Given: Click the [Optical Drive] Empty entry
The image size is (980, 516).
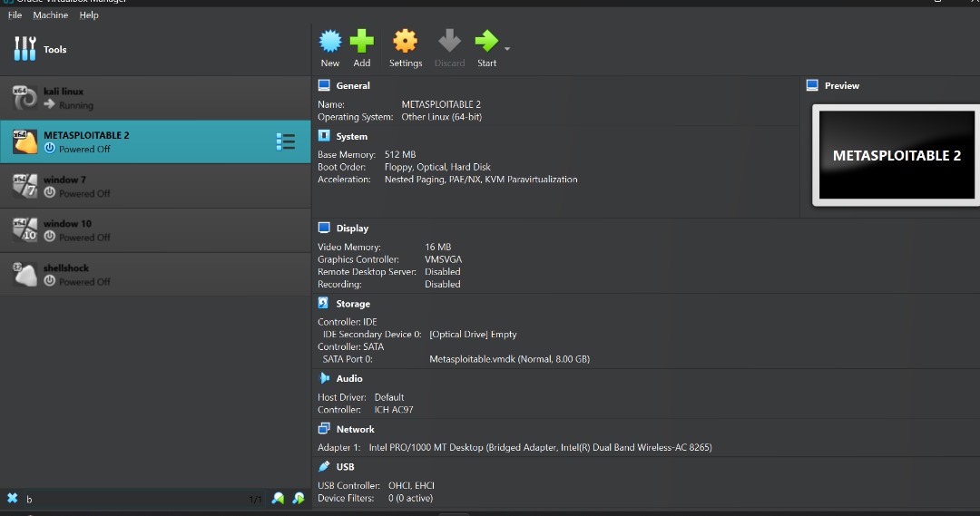Looking at the screenshot, I should 473,335.
